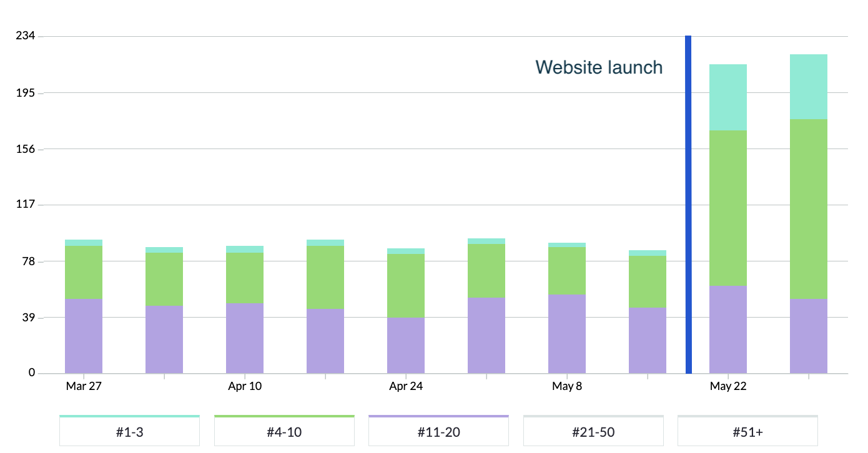868x453 pixels.
Task: Click the 234 y-axis value label
Action: click(x=25, y=36)
